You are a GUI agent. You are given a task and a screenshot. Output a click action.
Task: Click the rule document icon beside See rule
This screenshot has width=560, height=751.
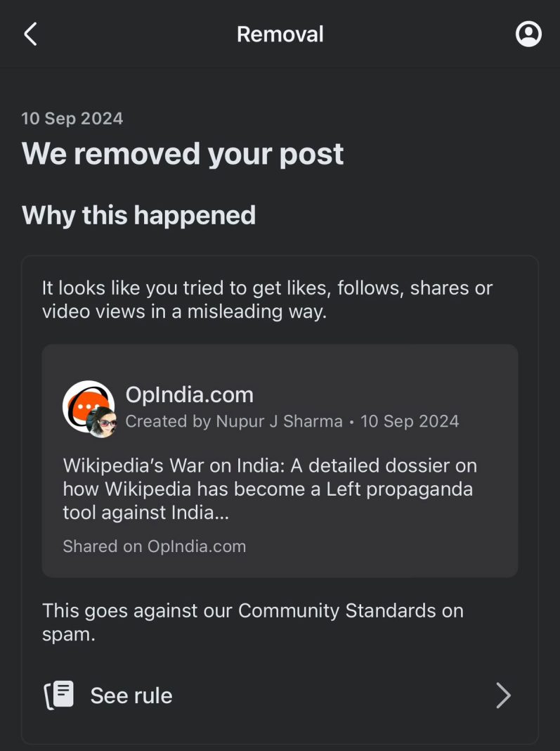(59, 695)
